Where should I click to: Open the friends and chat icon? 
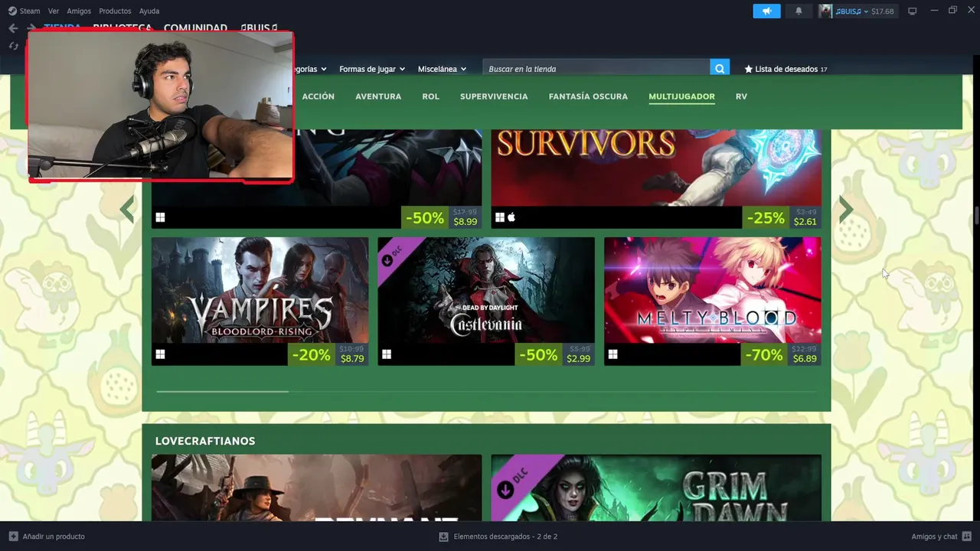tap(967, 536)
